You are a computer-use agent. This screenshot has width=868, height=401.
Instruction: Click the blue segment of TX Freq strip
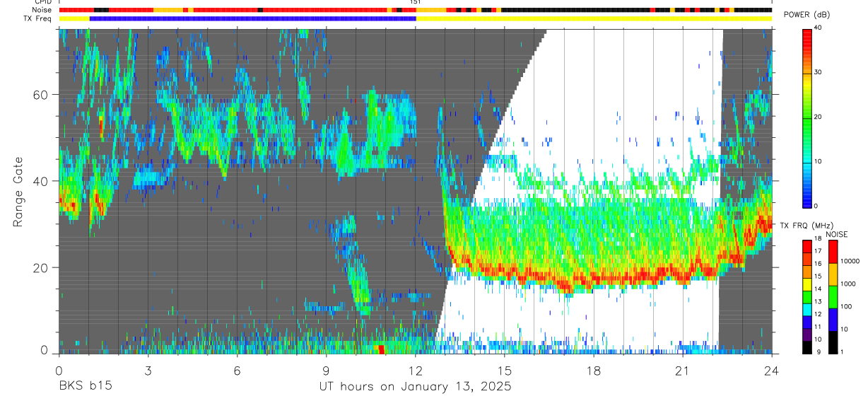(x=253, y=18)
